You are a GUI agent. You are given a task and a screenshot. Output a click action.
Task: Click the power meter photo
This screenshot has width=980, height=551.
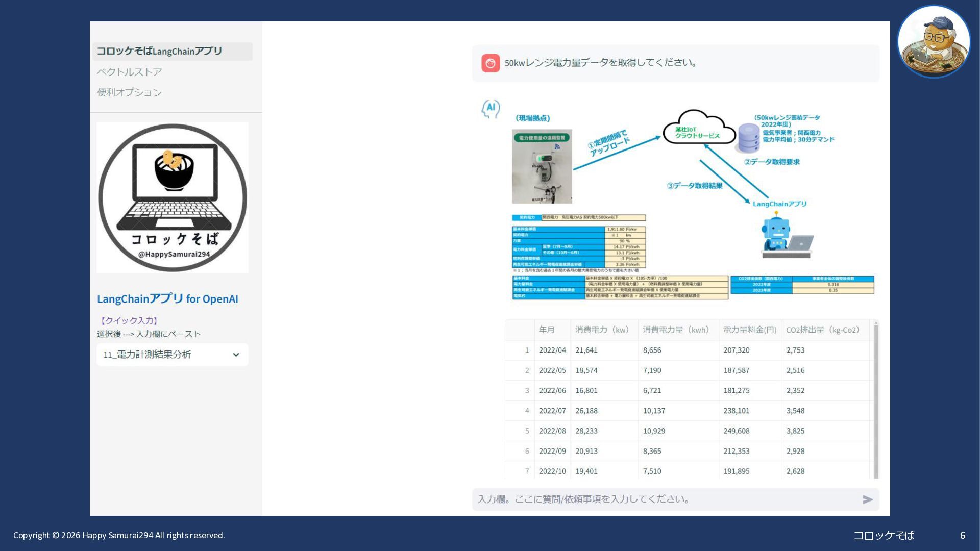tap(542, 166)
